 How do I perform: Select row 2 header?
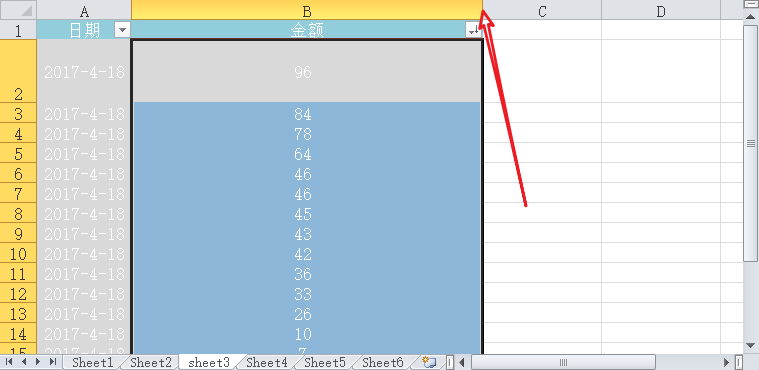18,71
